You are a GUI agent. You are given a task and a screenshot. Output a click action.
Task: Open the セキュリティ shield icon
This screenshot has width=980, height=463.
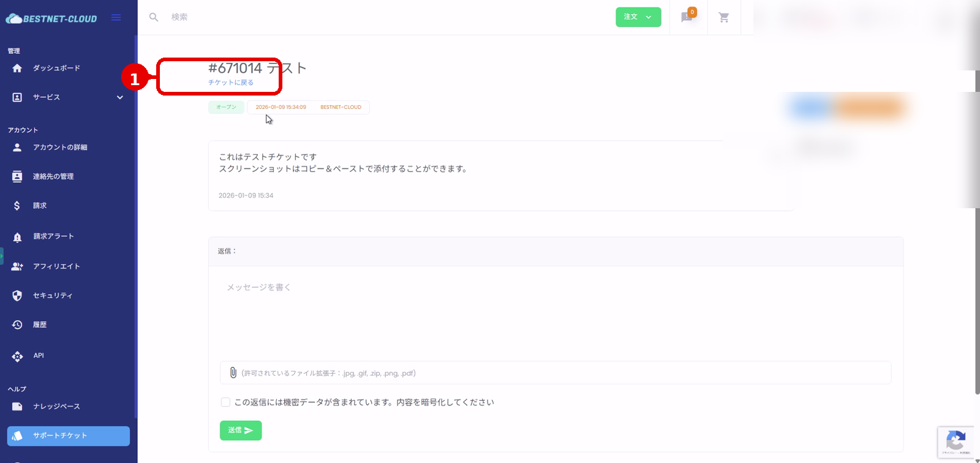pos(17,296)
